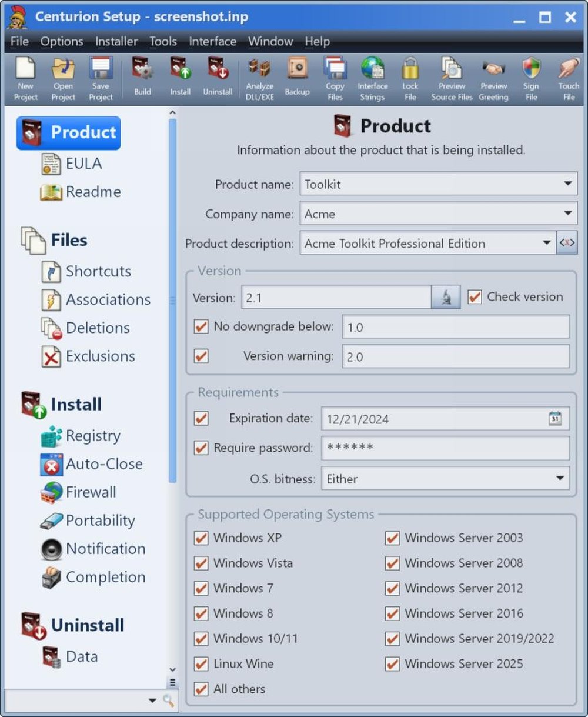Uncheck Linux Wine support

point(201,663)
